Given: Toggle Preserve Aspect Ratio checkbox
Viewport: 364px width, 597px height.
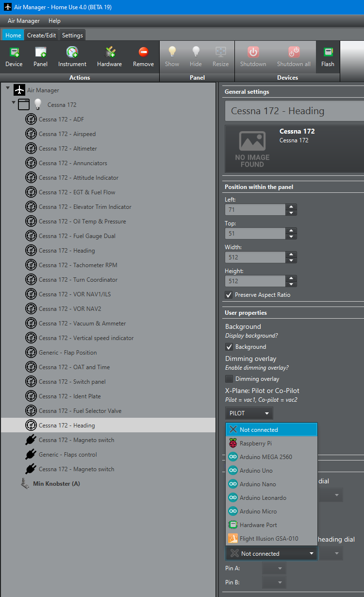Looking at the screenshot, I should pos(229,295).
